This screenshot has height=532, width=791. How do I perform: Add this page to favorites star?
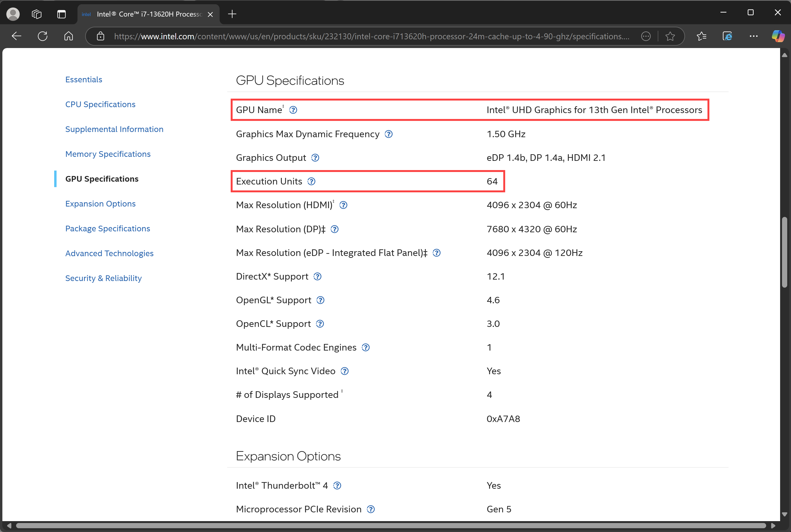[670, 36]
